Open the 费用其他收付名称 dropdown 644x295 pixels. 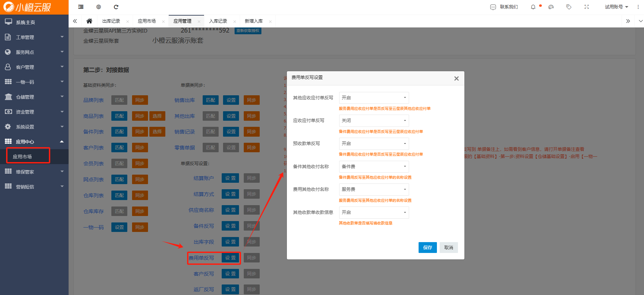[374, 189]
